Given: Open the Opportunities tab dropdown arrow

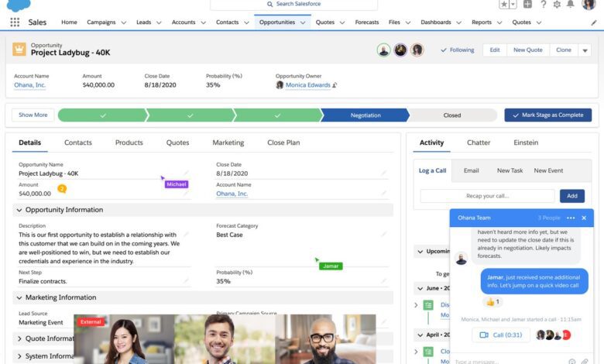Looking at the screenshot, I should click(303, 22).
